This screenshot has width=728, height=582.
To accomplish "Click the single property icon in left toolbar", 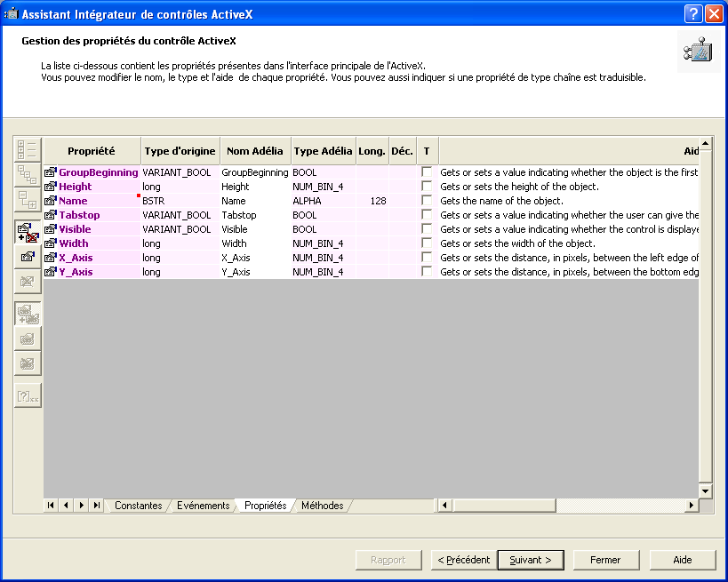I will coord(28,257).
